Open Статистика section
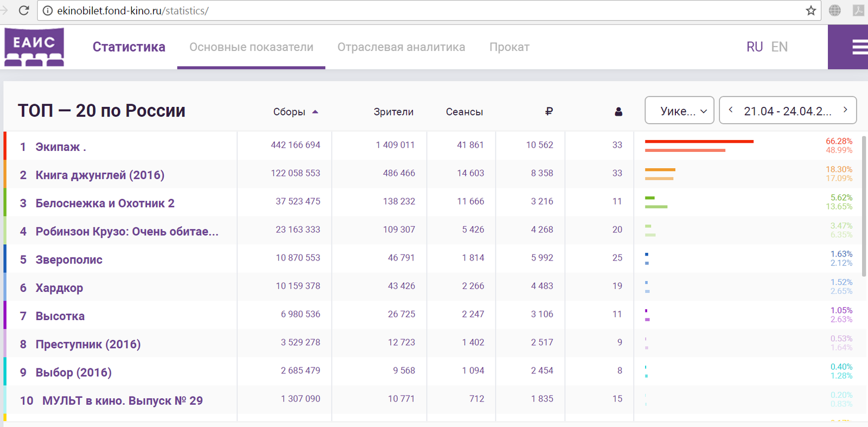 (129, 47)
